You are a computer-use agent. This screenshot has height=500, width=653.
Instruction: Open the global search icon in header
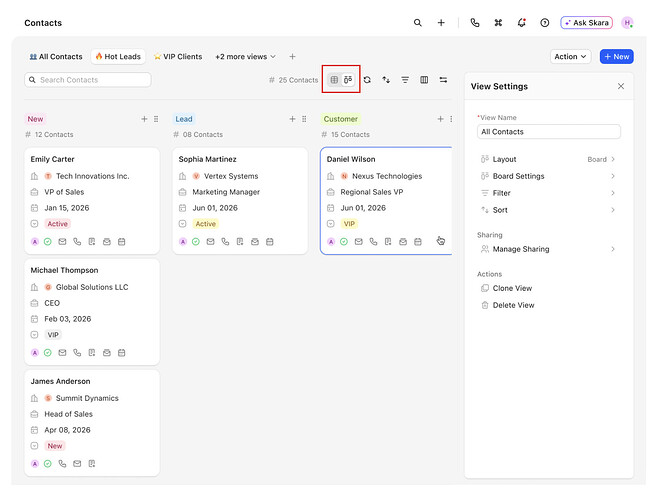coord(417,23)
